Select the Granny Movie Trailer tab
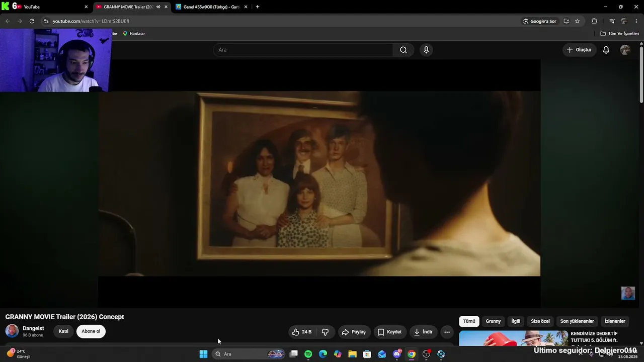The height and width of the screenshot is (362, 644). click(x=132, y=7)
